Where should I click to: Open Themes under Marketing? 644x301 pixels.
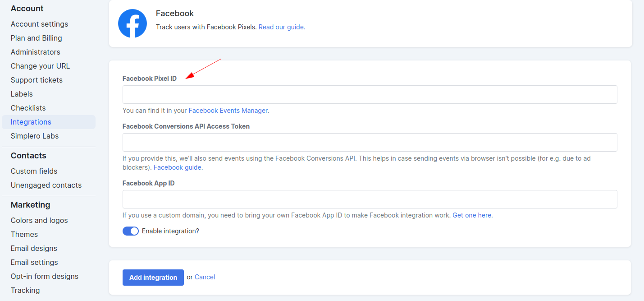24,234
